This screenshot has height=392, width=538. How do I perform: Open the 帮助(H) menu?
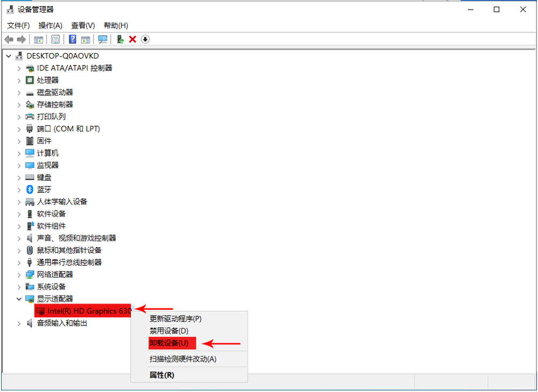point(116,26)
